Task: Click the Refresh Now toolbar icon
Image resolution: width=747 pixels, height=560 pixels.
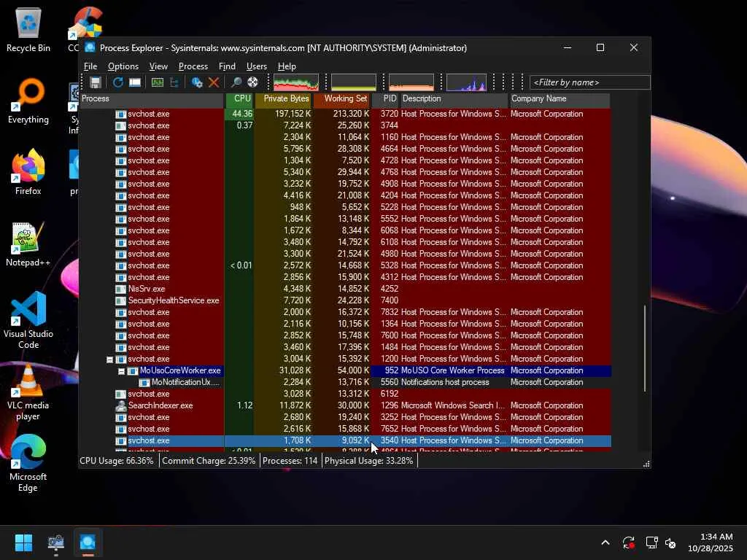Action: [117, 82]
